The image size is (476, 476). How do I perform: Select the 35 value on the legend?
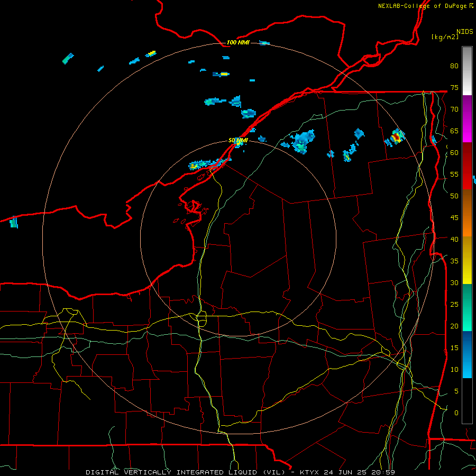pyautogui.click(x=454, y=261)
